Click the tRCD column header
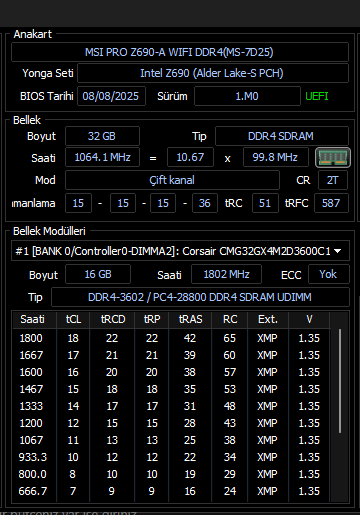Viewport: 360px width, 515px height. pos(112,319)
